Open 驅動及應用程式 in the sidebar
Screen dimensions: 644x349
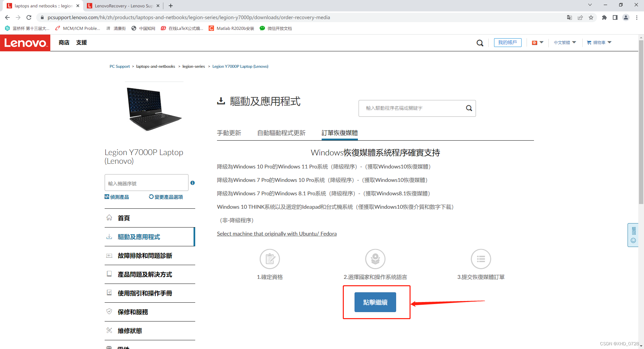(150, 237)
